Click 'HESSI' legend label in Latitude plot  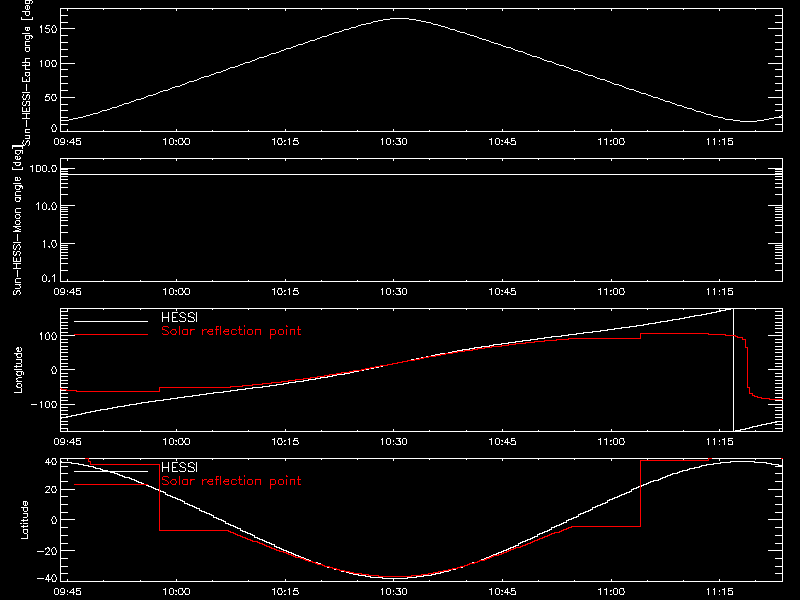(179, 467)
